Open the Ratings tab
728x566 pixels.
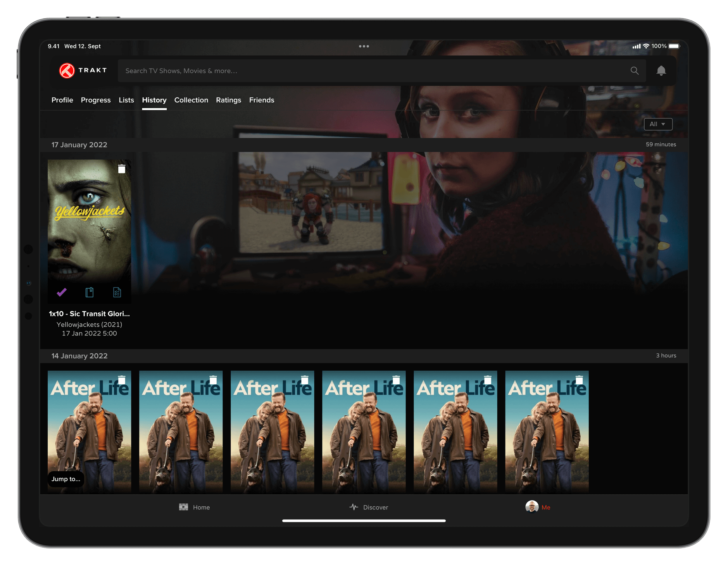[228, 100]
